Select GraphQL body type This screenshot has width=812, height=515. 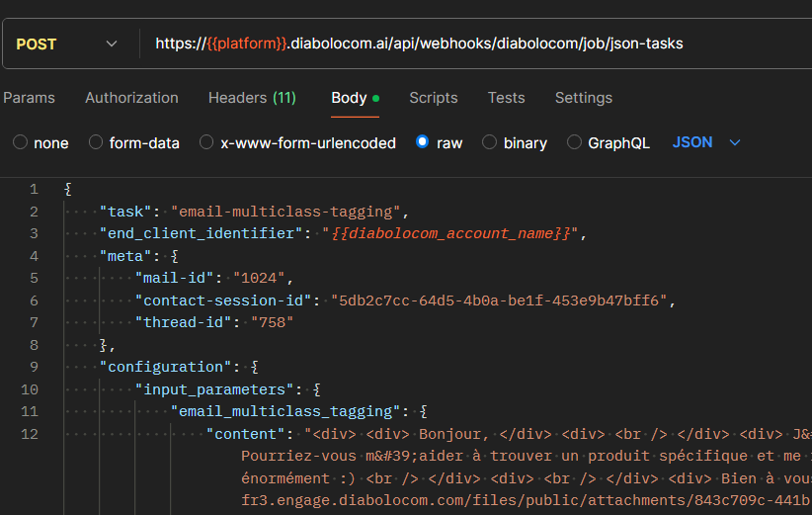574,142
